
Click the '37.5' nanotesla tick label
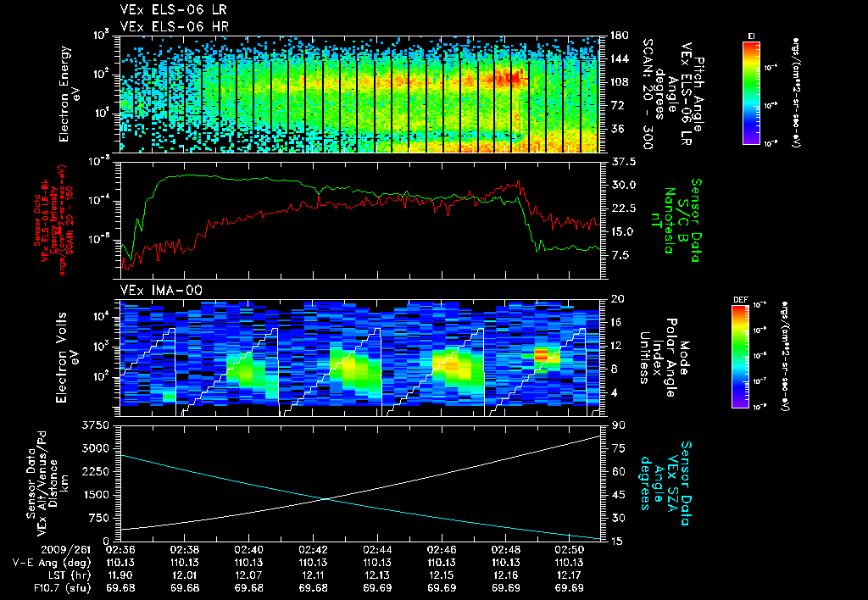coord(623,162)
